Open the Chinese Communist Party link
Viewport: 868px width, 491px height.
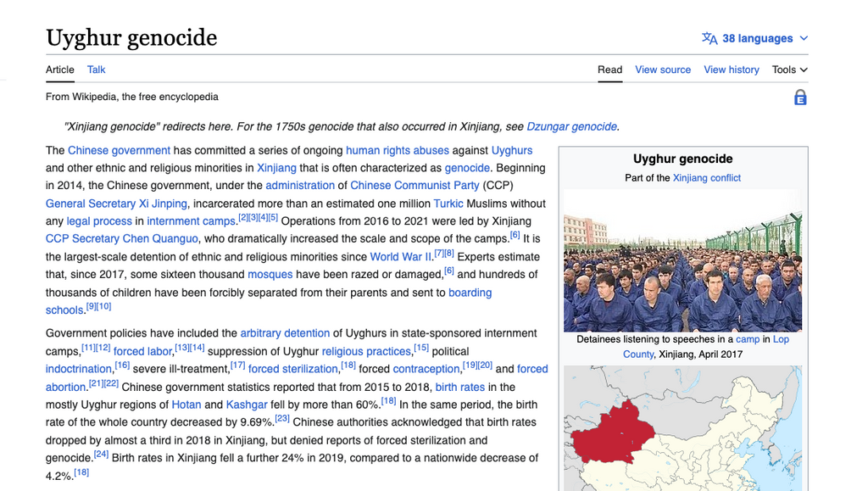point(415,186)
